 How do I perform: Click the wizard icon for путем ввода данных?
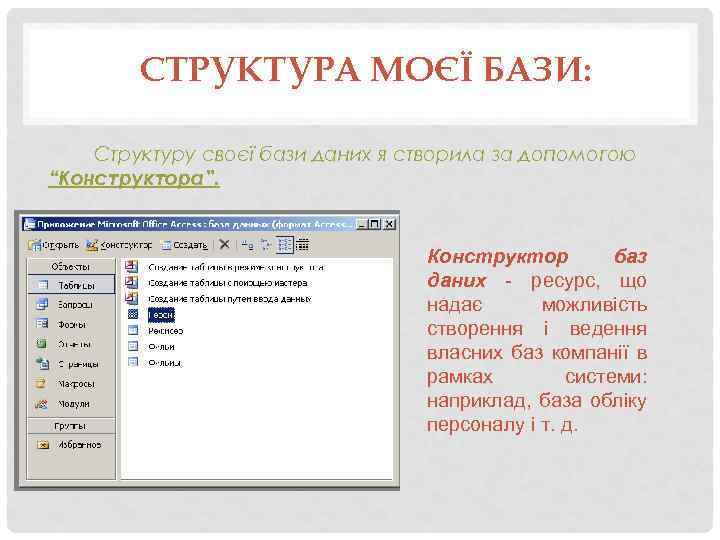[132, 298]
